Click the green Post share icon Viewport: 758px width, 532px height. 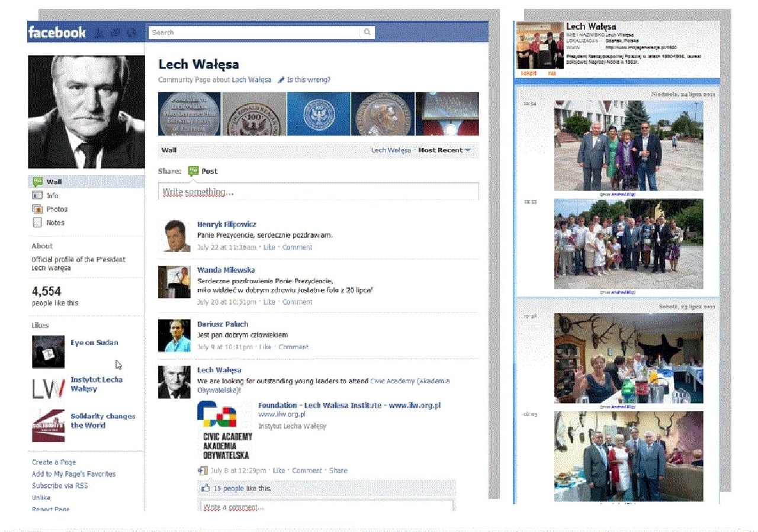(x=193, y=171)
